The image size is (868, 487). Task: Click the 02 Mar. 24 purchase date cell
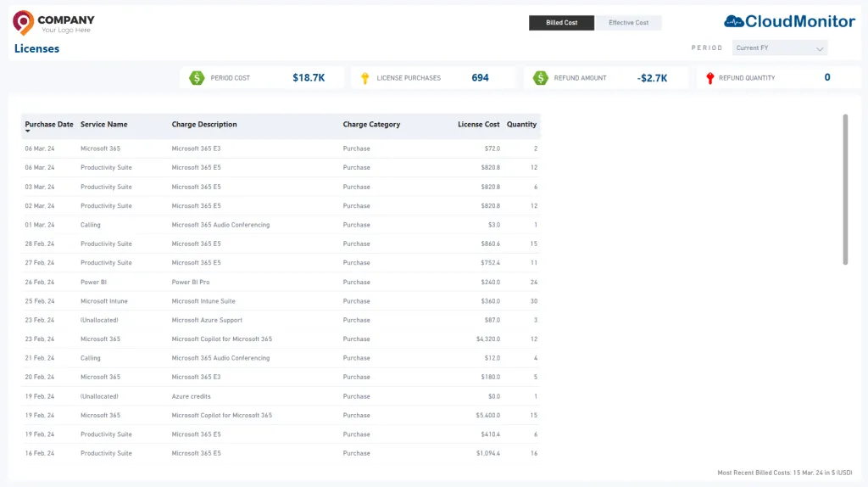click(x=40, y=205)
